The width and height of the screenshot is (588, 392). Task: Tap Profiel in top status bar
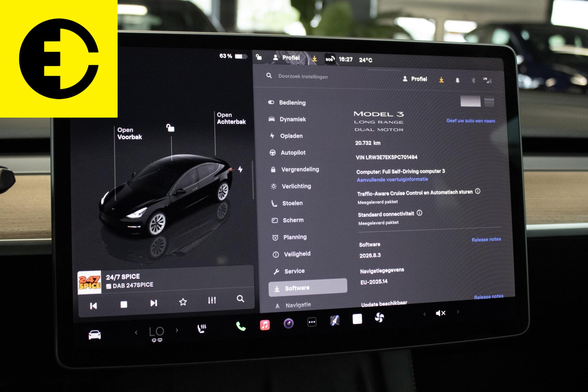(286, 58)
